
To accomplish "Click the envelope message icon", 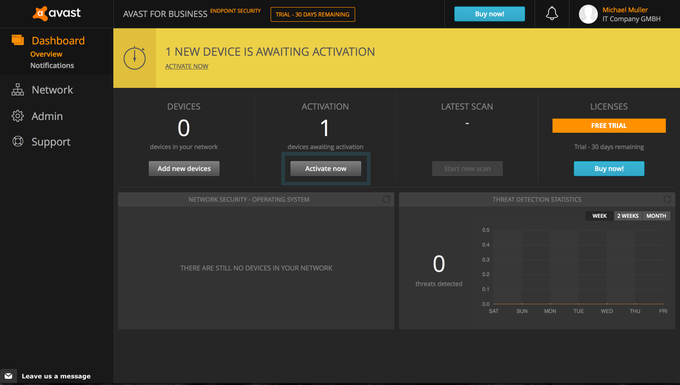I will pos(9,376).
